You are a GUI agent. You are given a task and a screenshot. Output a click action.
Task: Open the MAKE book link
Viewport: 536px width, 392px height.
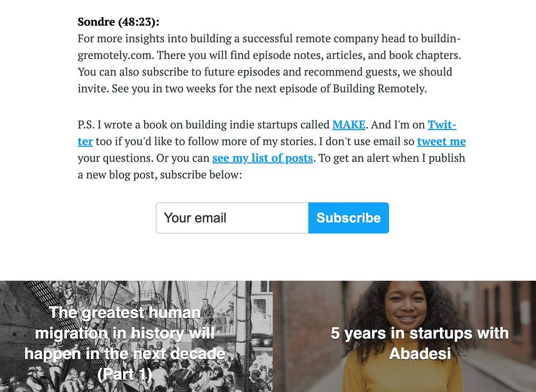pyautogui.click(x=349, y=125)
